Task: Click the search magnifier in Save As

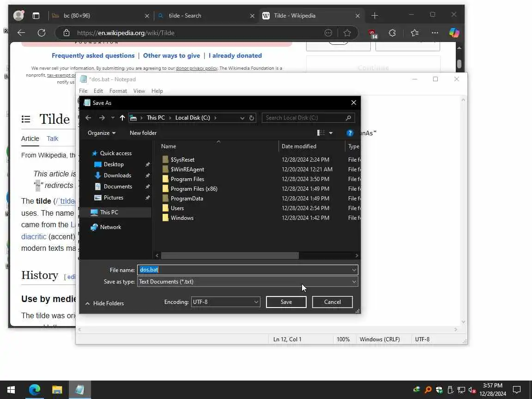Action: coord(348,118)
